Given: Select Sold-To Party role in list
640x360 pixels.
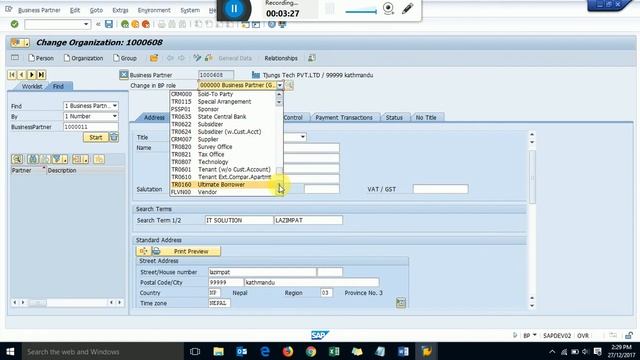Looking at the screenshot, I should pos(224,94).
